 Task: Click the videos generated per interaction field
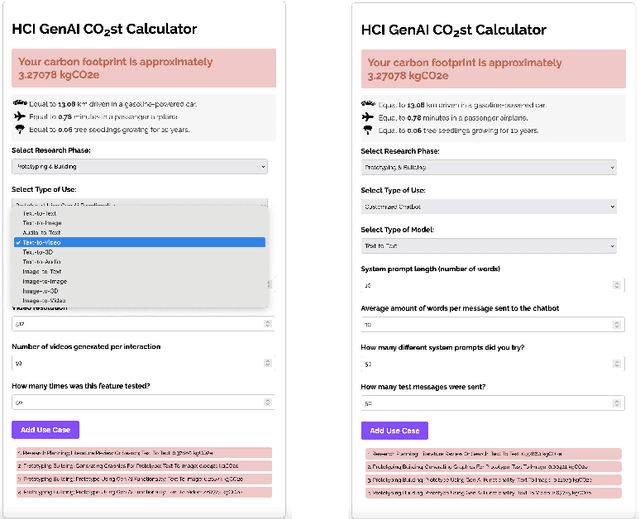(x=136, y=363)
